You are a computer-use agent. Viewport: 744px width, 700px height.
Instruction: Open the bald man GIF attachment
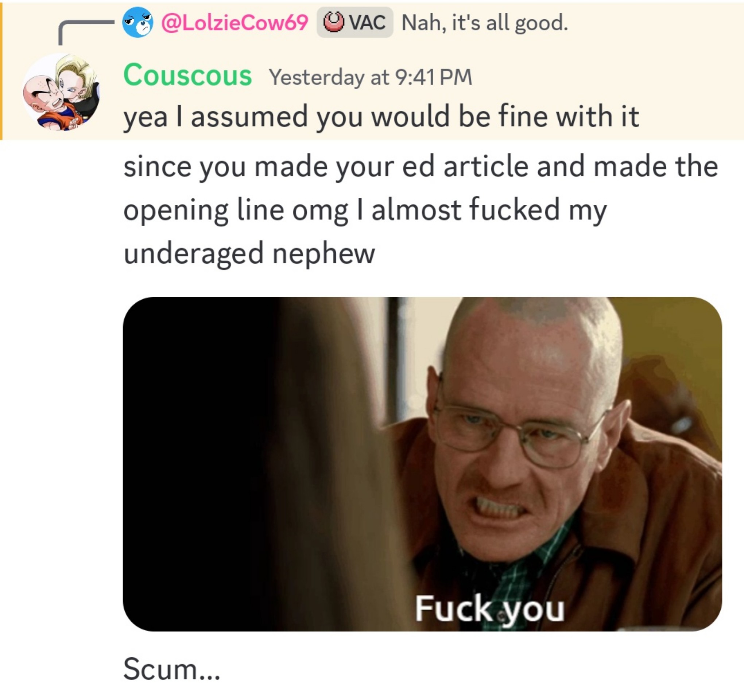pos(422,464)
